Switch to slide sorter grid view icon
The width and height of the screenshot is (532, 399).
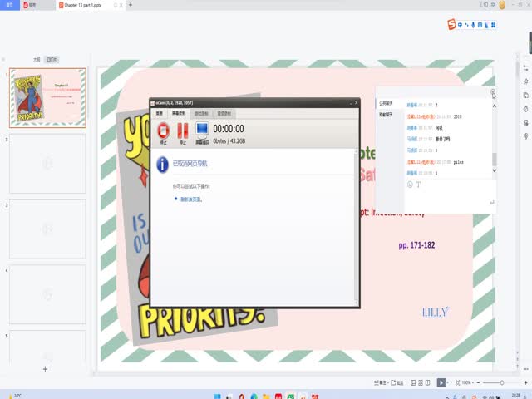421,382
